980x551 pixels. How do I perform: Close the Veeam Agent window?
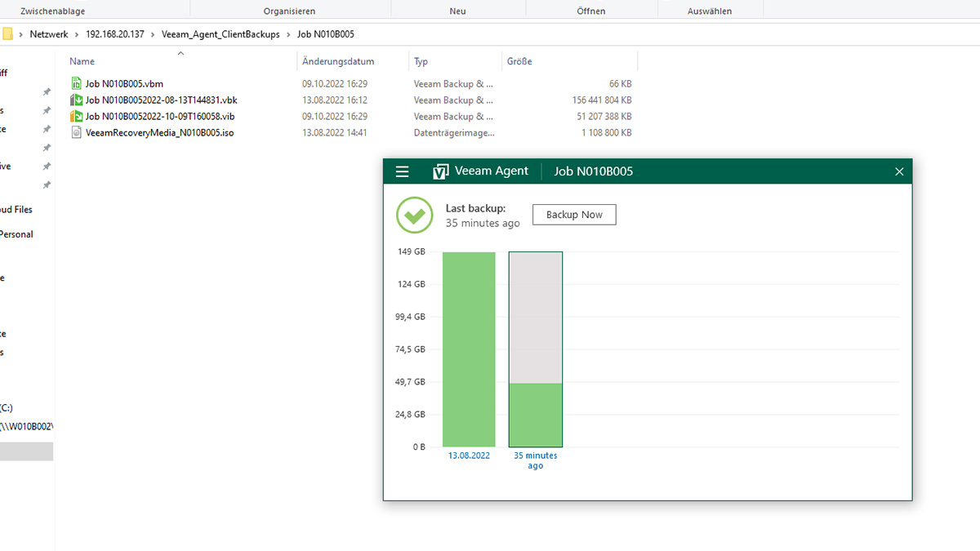click(899, 171)
